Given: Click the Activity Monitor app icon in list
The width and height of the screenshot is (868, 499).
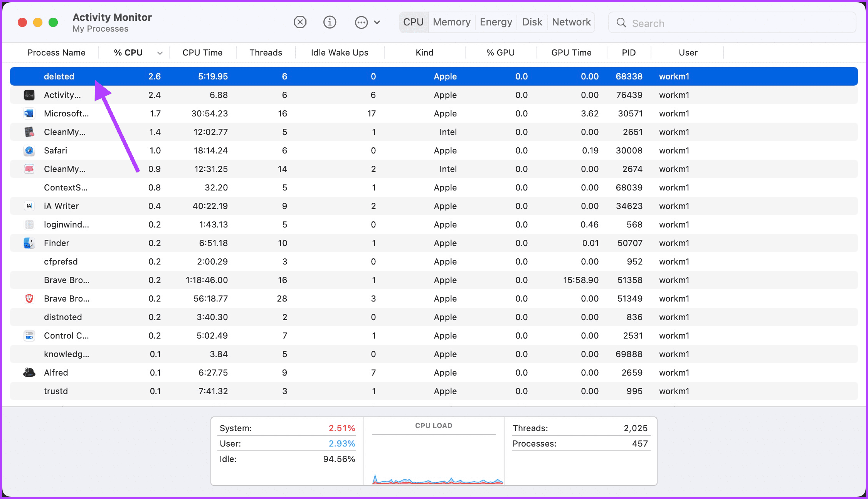Looking at the screenshot, I should (29, 95).
